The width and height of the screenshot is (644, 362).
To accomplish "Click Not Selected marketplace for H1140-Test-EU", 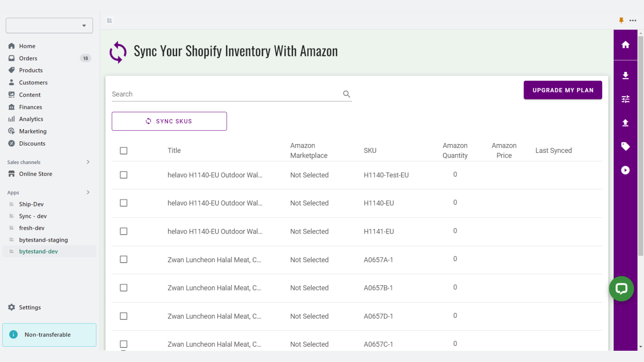I will [309, 175].
